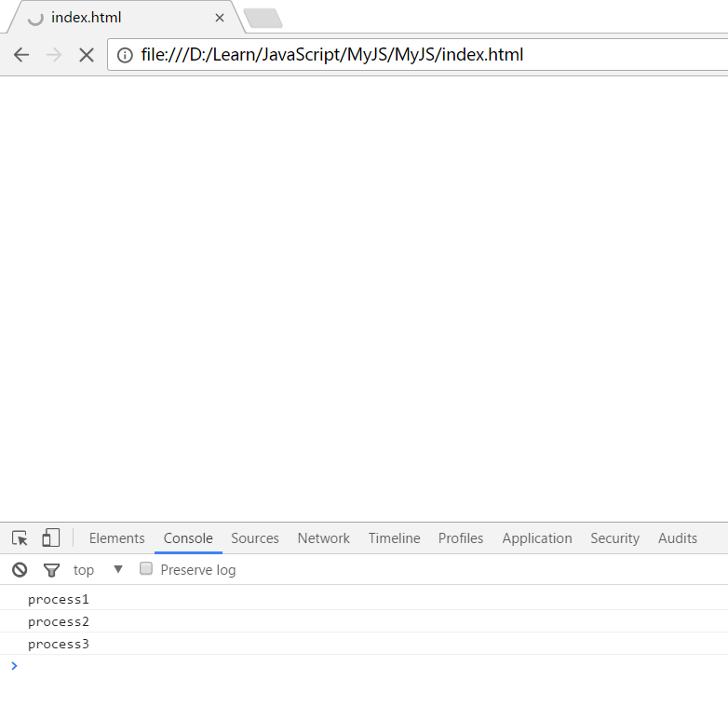Screen dimensions: 728x721
Task: Switch to the Network tab
Action: point(324,538)
